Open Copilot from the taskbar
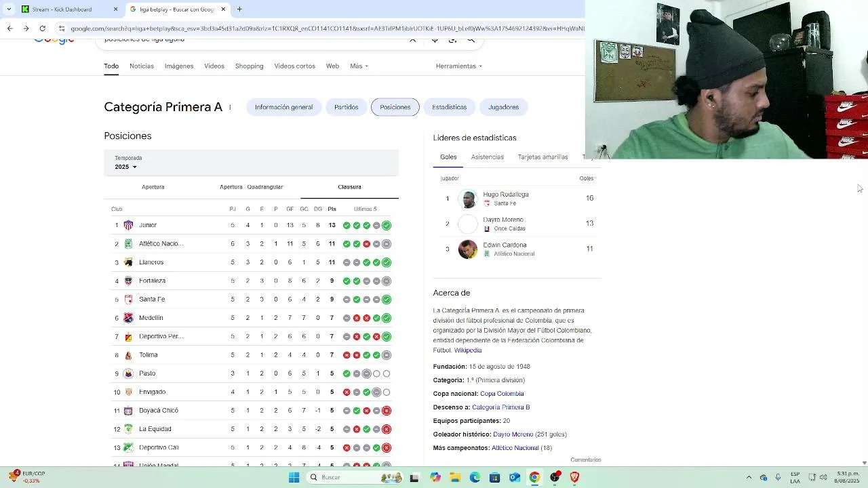Viewport: 868px width, 488px height. point(435,477)
